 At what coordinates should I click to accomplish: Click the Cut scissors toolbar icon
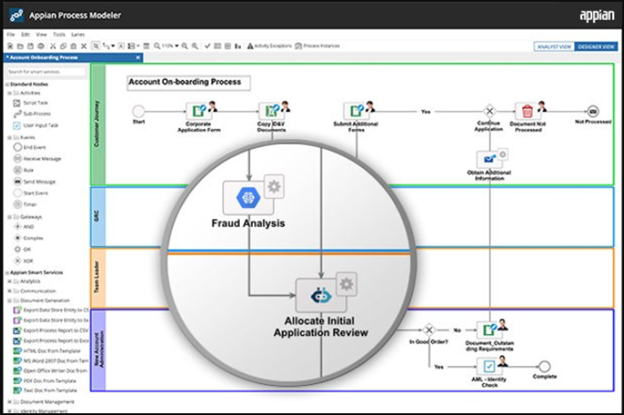53,46
